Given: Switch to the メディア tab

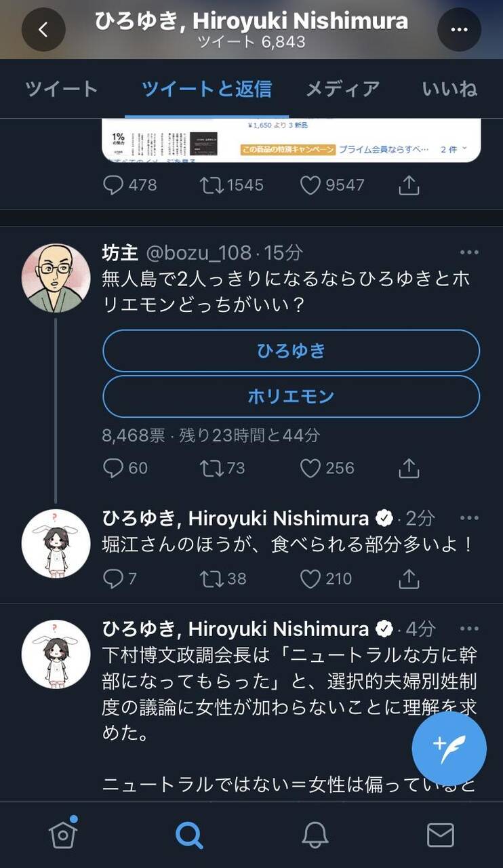Looking at the screenshot, I should (x=342, y=89).
